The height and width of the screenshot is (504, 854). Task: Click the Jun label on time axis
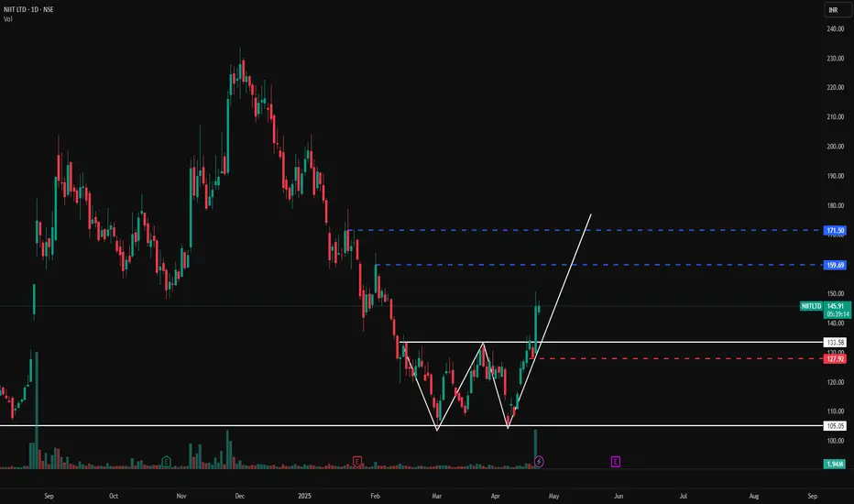[x=619, y=496]
